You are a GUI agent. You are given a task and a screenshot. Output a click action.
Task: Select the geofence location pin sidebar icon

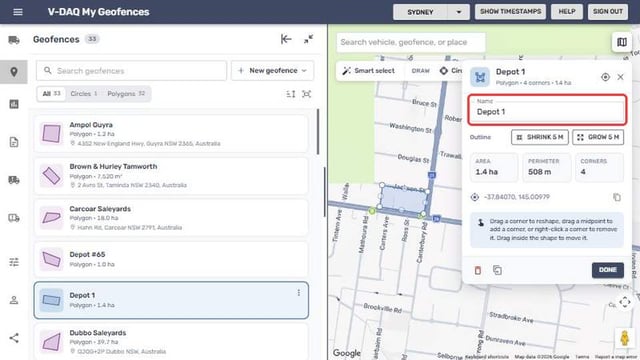click(14, 72)
